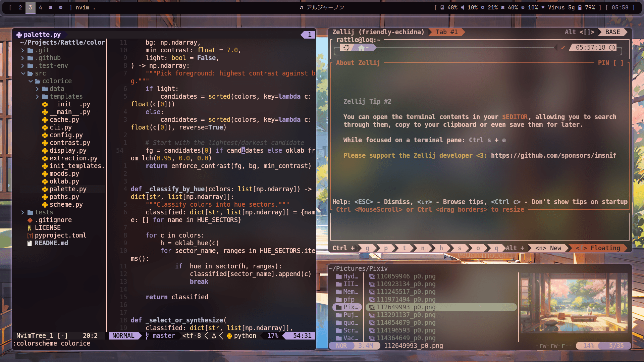Click the Ctrl q quit keybinding
Image resolution: width=644 pixels, height=362 pixels.
coord(496,248)
